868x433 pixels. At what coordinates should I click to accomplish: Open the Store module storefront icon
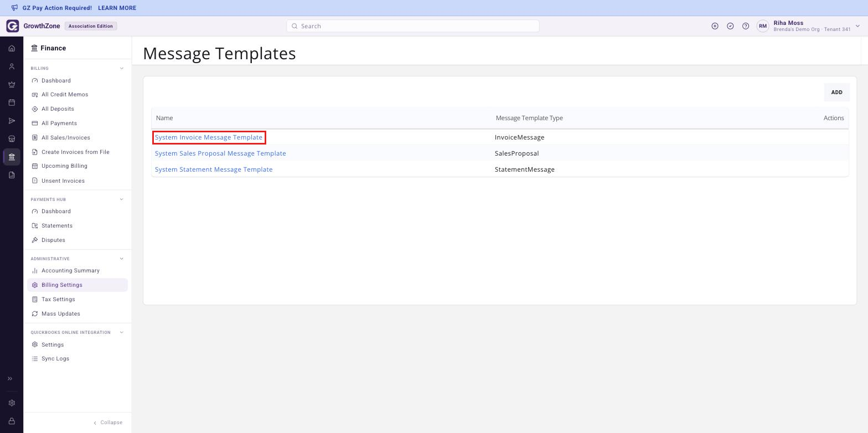(x=12, y=139)
